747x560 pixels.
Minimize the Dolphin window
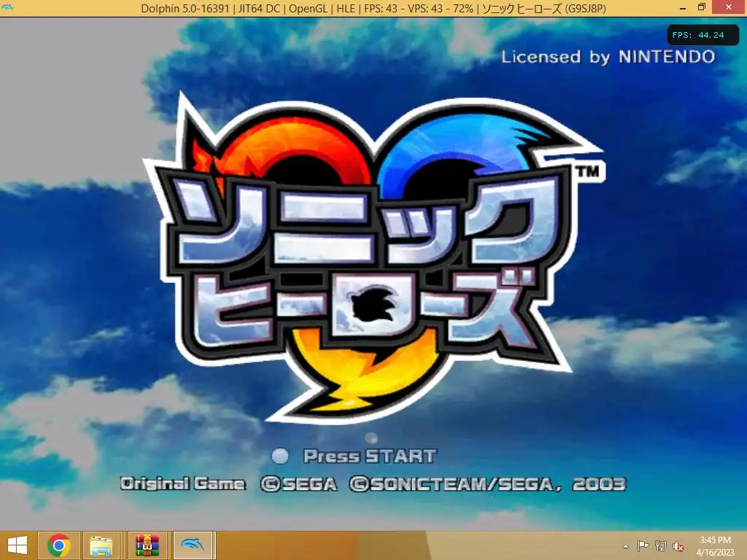[x=682, y=7]
